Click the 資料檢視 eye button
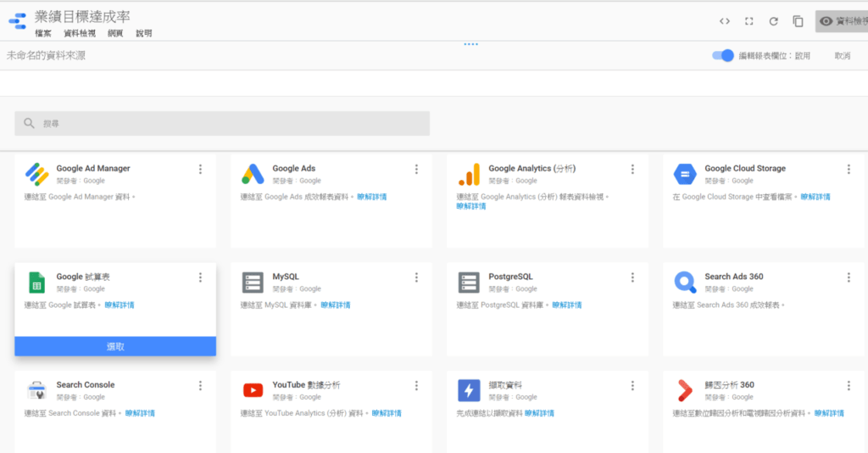868x453 pixels. pyautogui.click(x=842, y=21)
